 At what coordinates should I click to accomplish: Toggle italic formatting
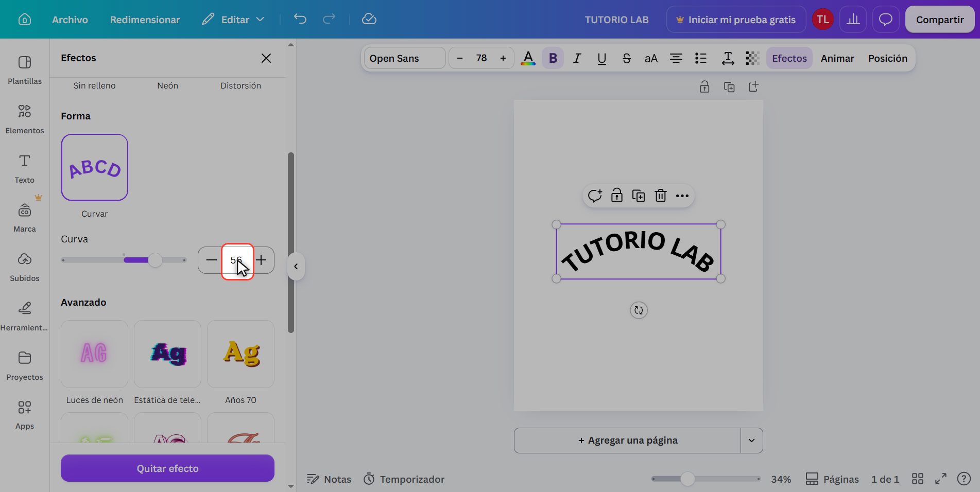click(577, 58)
